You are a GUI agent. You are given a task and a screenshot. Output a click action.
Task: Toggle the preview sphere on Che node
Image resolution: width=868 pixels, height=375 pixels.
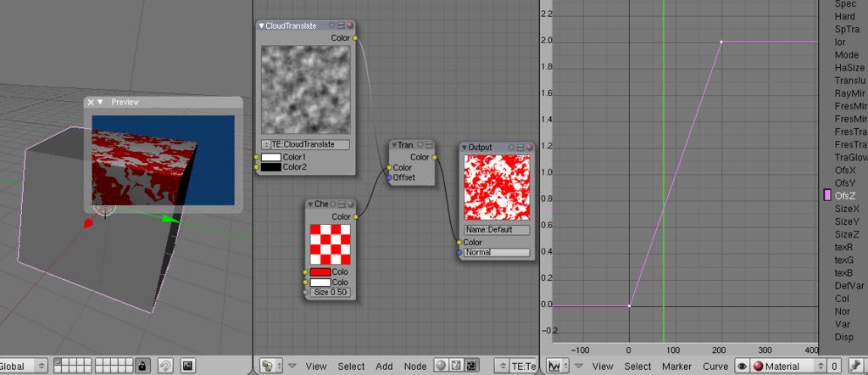coord(350,204)
